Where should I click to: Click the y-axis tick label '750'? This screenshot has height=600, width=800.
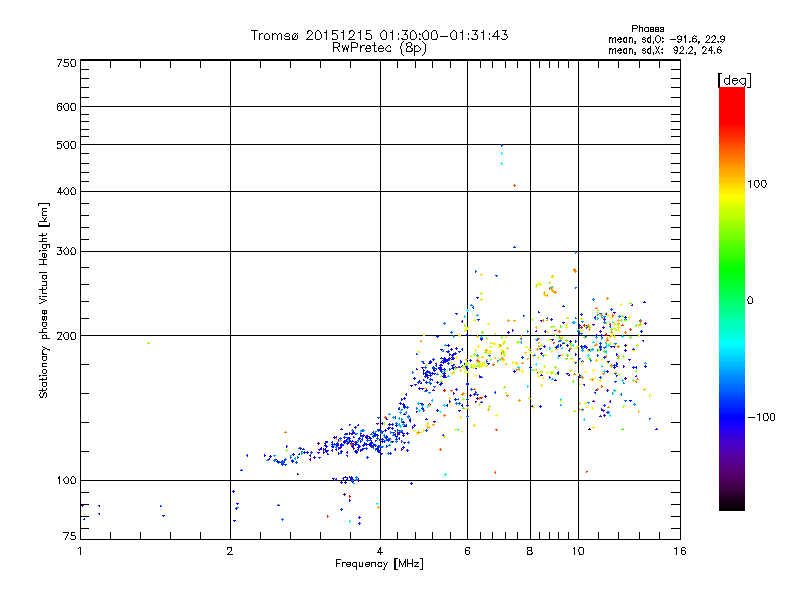(67, 63)
